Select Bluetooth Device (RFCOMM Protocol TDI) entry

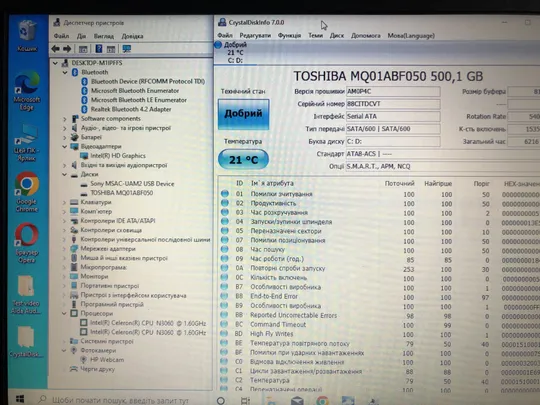tap(148, 81)
